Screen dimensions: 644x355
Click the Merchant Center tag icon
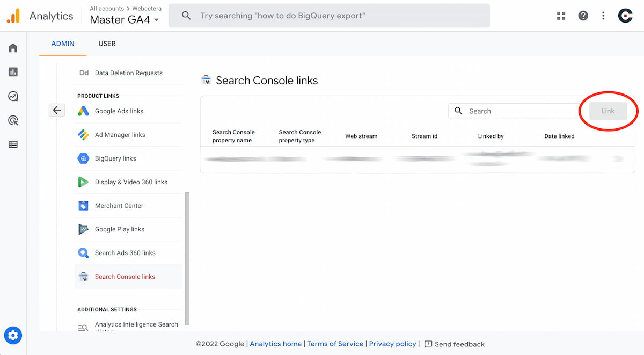pos(83,206)
